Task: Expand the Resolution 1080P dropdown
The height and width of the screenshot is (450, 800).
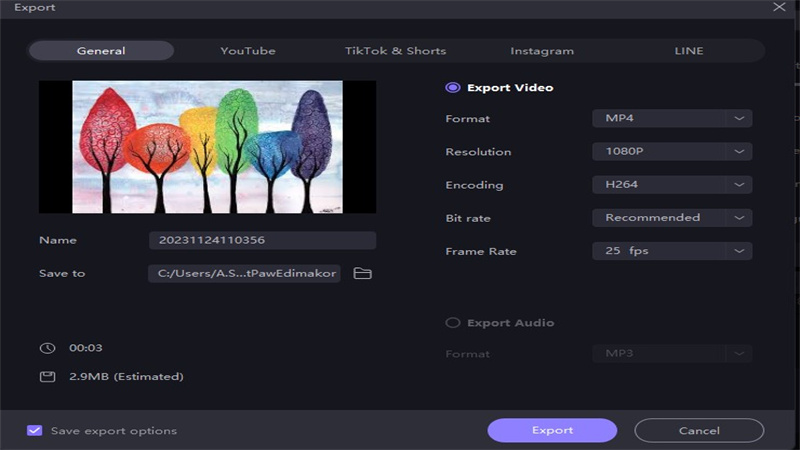Action: pos(671,152)
